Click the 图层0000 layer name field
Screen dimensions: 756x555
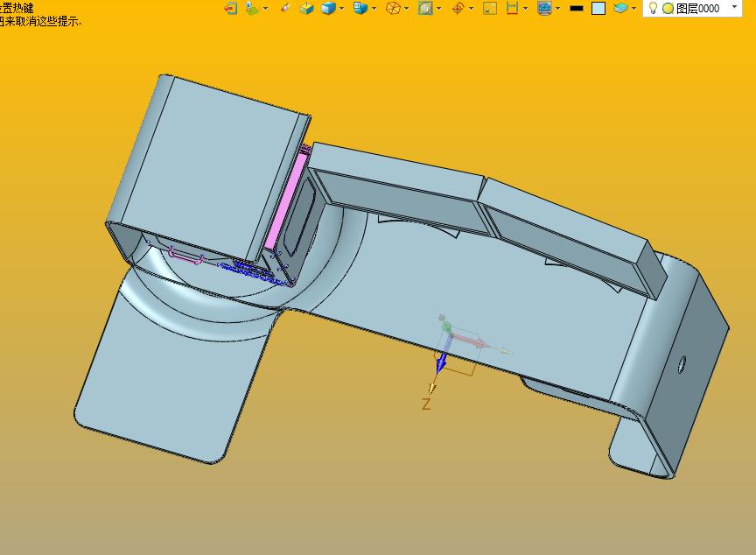tap(697, 9)
